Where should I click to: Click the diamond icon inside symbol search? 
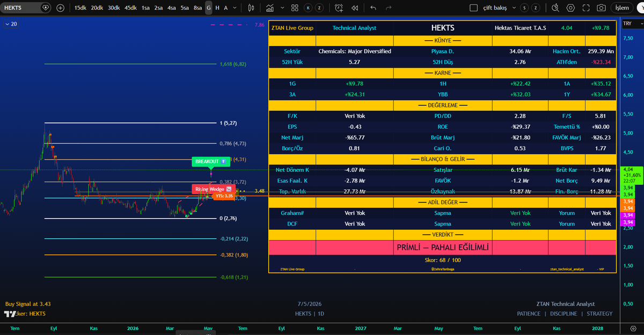pyautogui.click(x=45, y=8)
